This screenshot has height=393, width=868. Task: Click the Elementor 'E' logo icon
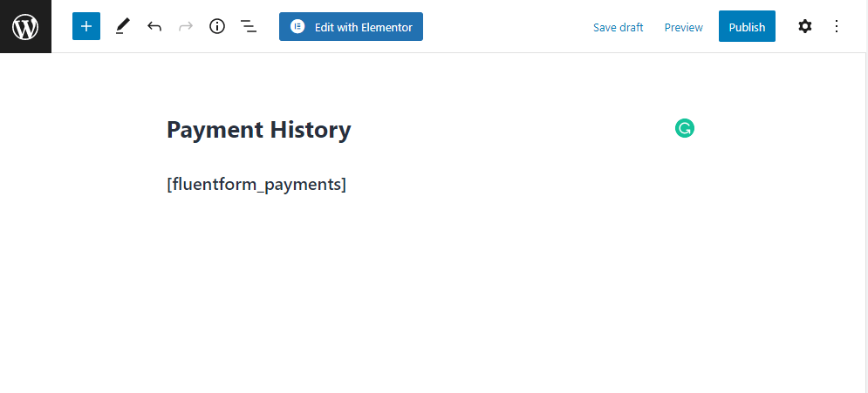(x=297, y=27)
